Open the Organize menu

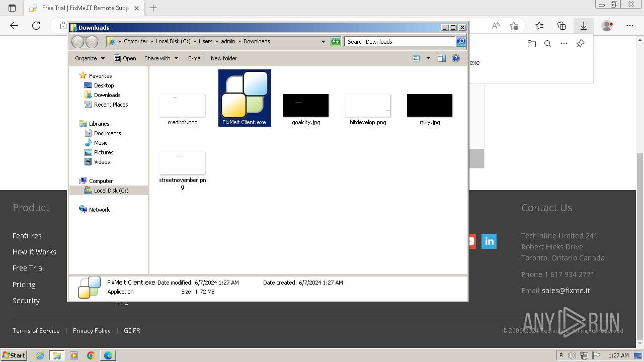[x=90, y=58]
